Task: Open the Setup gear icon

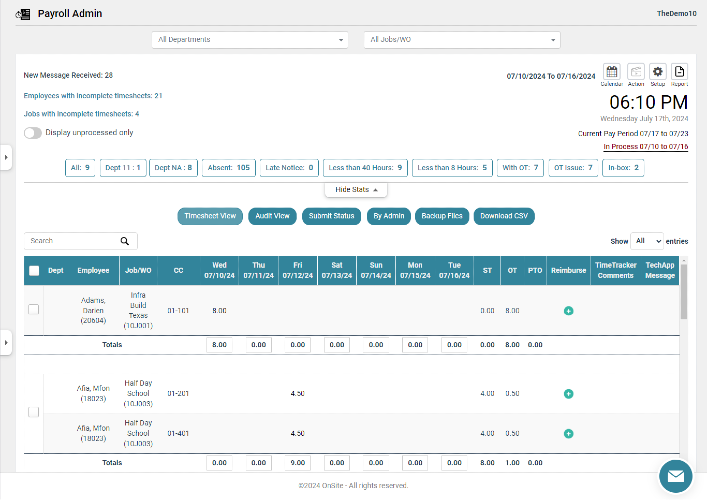Action: [x=658, y=72]
